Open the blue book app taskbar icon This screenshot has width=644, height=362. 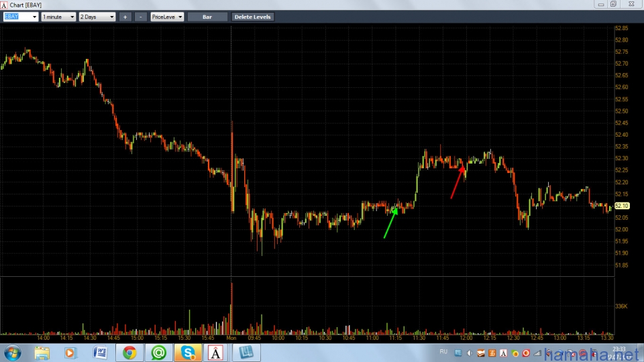click(x=246, y=353)
